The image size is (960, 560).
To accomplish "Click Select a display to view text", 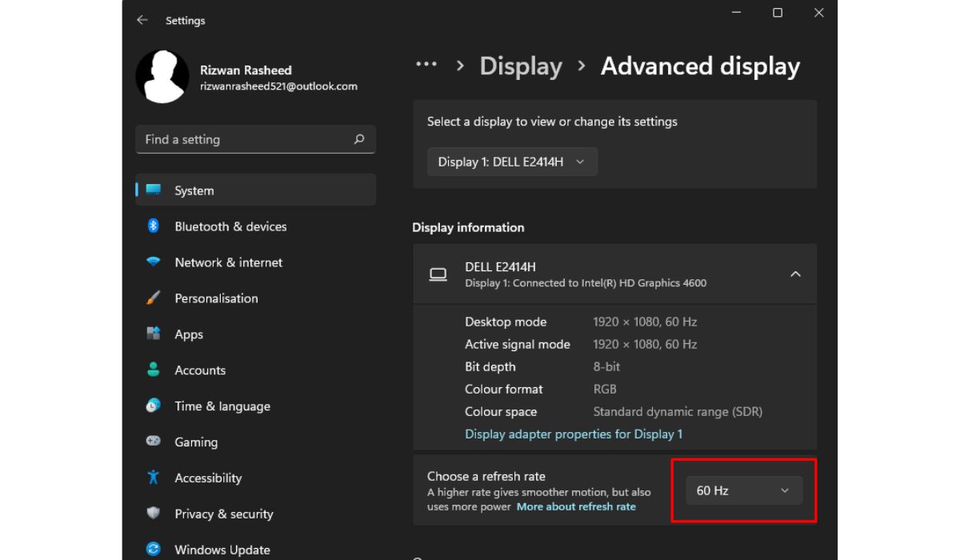I will 552,122.
